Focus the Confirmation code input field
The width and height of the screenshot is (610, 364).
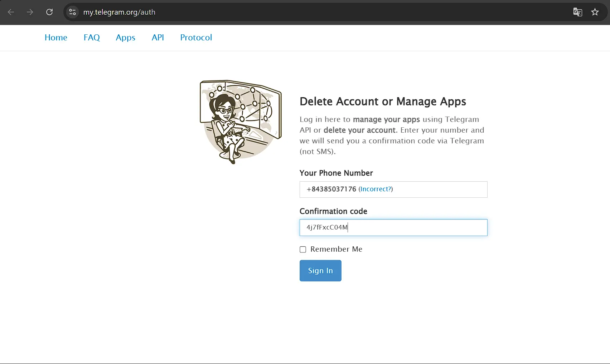click(393, 227)
